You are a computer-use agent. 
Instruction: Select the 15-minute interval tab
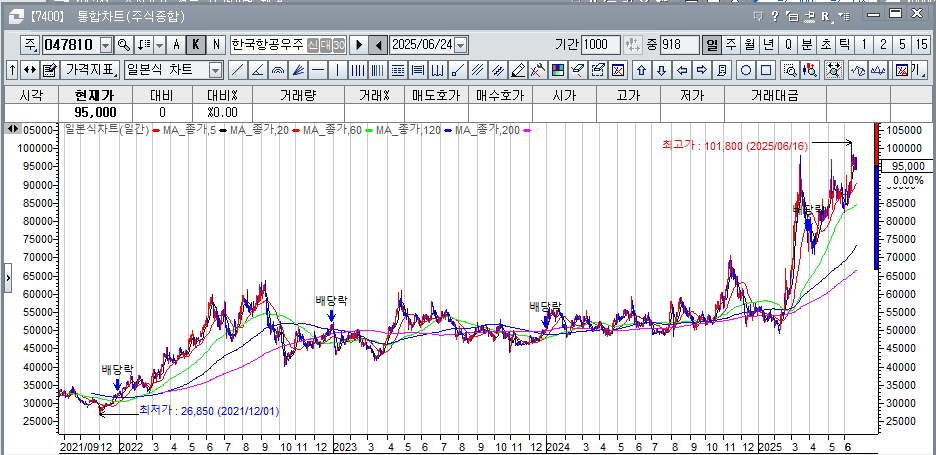pos(921,45)
